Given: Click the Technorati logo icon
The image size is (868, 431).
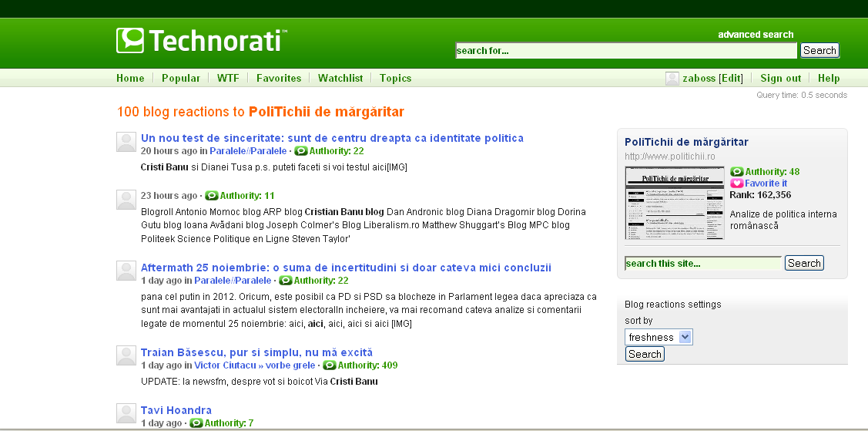Looking at the screenshot, I should point(130,40).
